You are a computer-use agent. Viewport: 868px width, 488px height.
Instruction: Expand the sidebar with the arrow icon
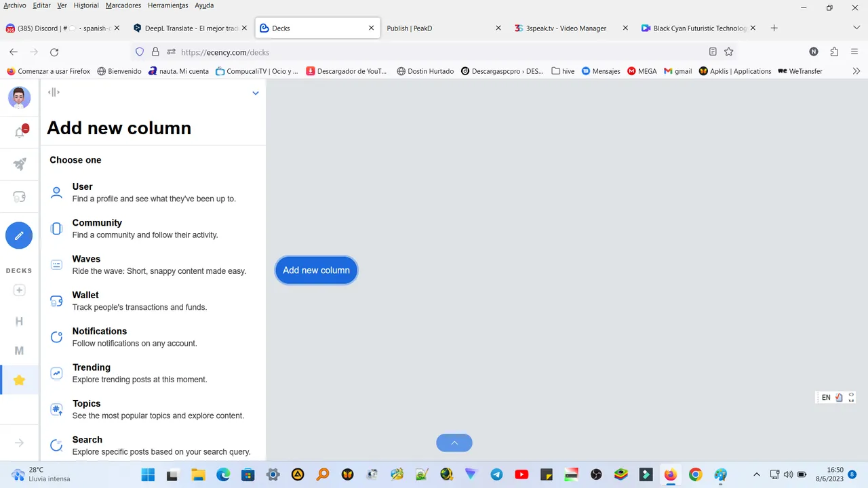tap(19, 443)
